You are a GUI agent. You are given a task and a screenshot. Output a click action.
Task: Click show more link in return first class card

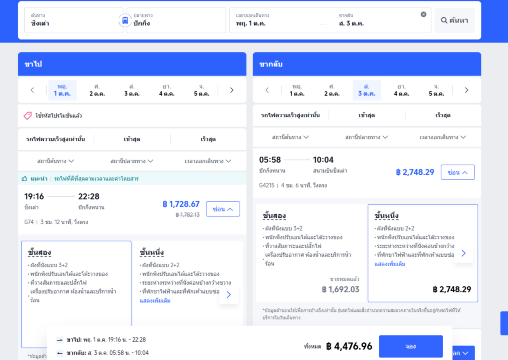[390, 264]
